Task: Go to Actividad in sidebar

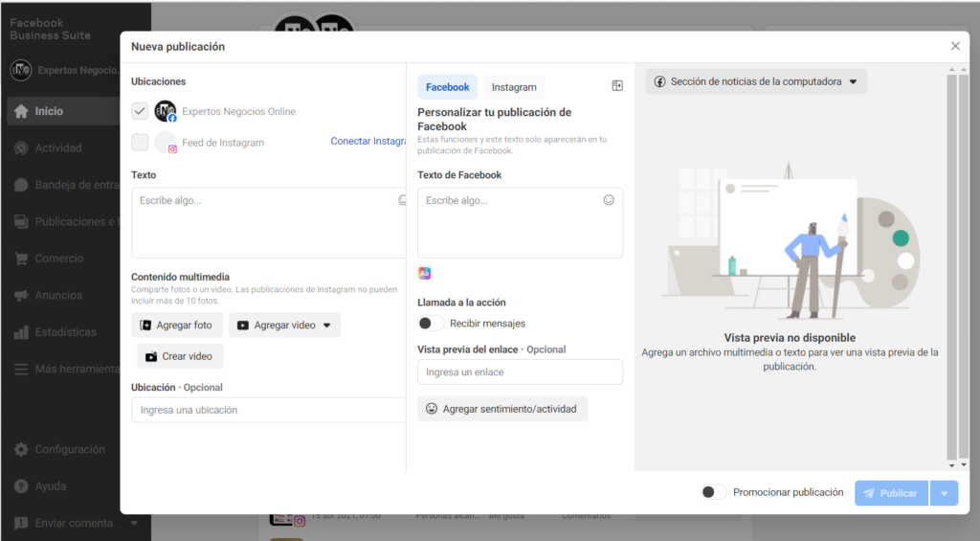Action: (x=58, y=148)
